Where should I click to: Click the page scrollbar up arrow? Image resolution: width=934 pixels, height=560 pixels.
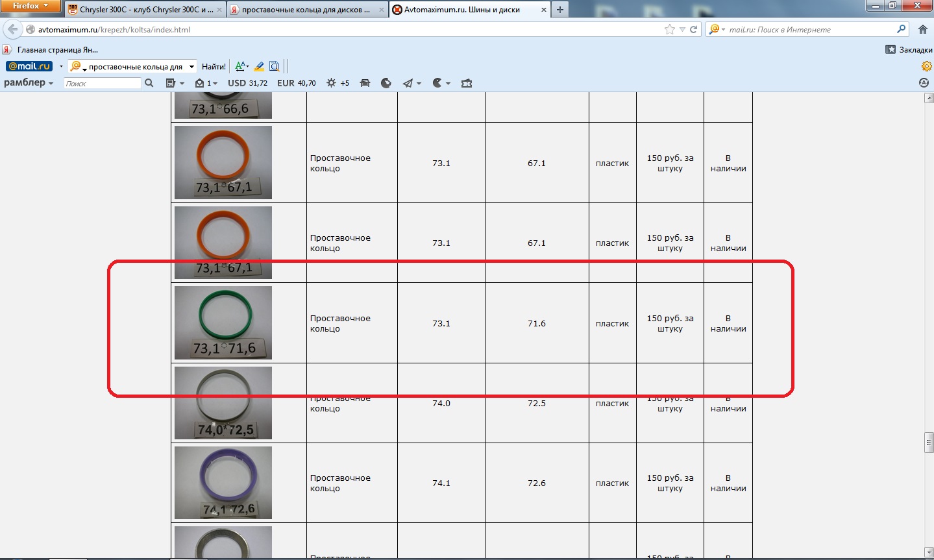pos(928,98)
